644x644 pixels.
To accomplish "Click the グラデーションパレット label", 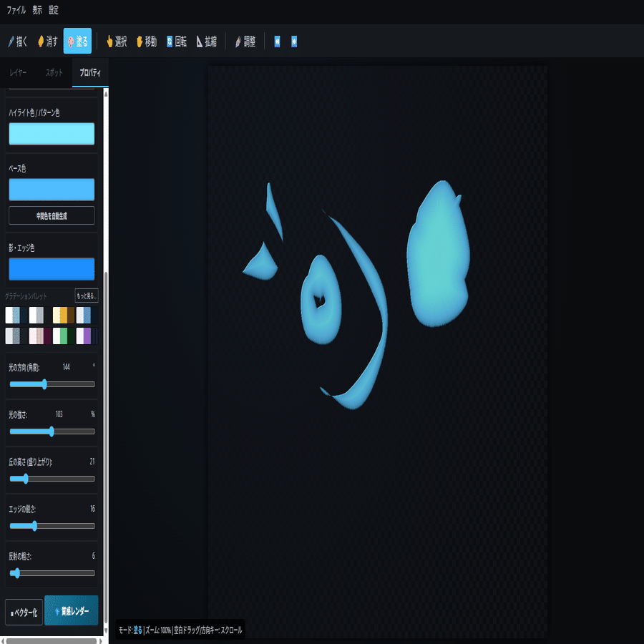I will tap(26, 296).
